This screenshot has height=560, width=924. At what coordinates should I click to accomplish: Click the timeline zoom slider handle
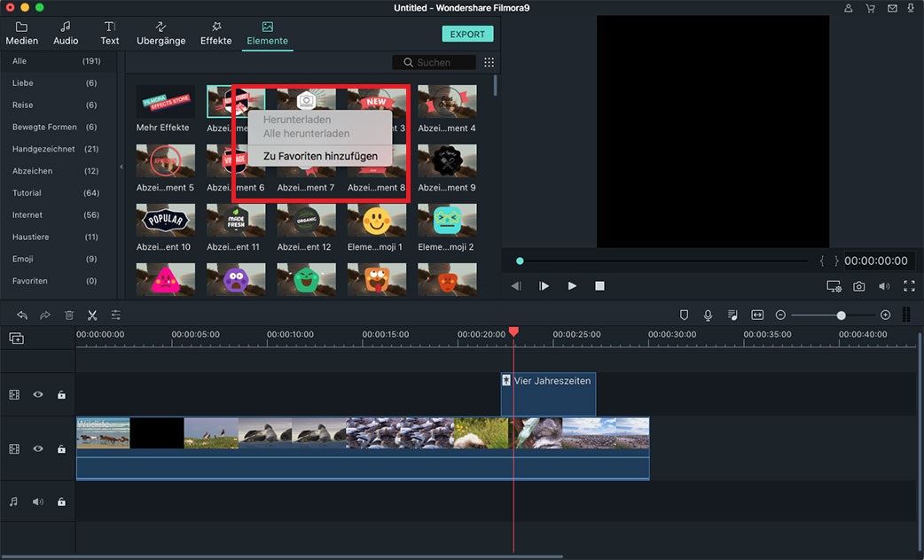[841, 315]
